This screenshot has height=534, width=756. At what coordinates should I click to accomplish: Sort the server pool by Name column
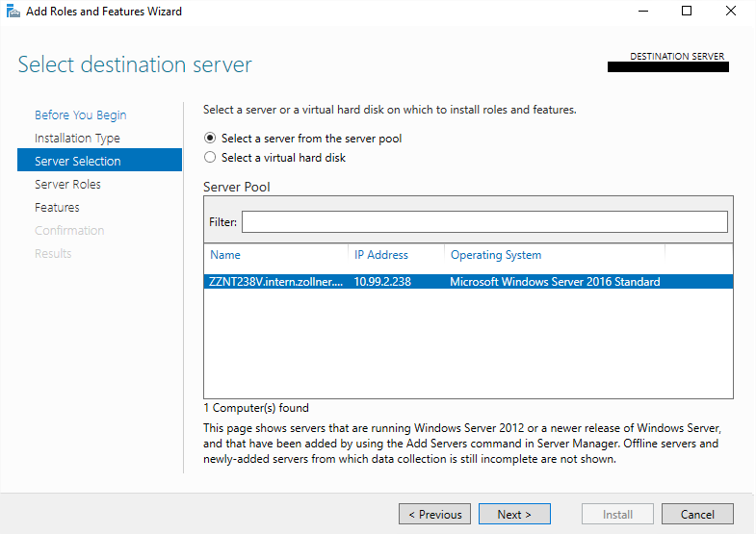tap(225, 255)
